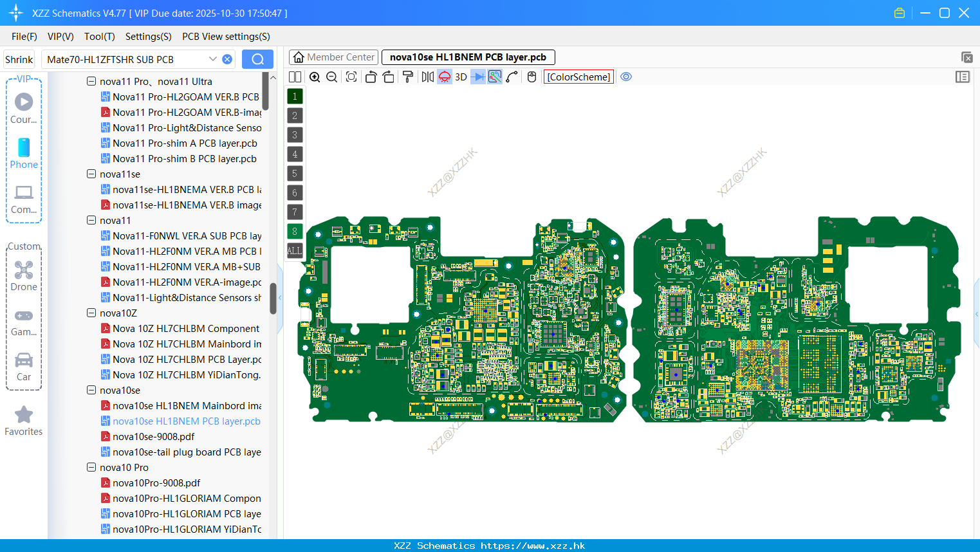Open PCB View settings(S) menu
980x552 pixels.
click(x=226, y=37)
